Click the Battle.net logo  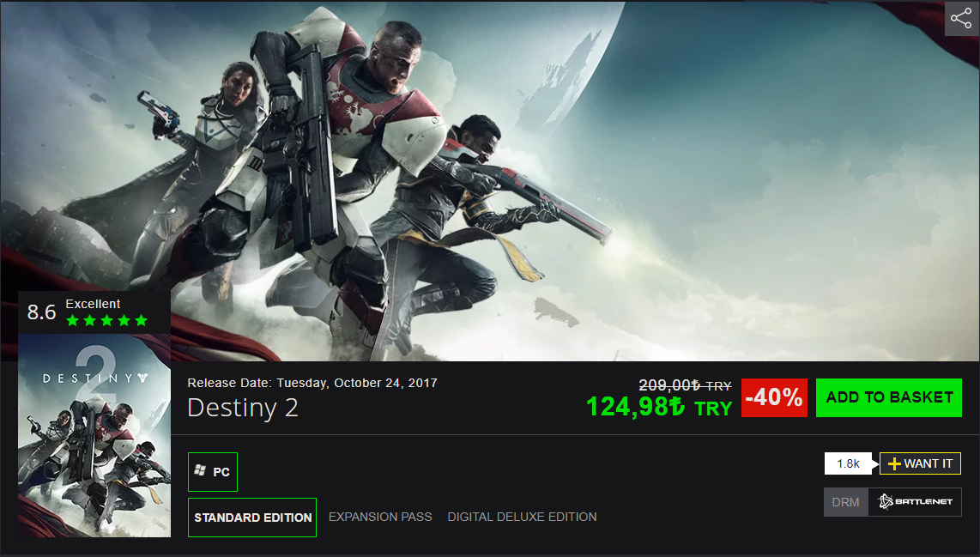(x=916, y=502)
